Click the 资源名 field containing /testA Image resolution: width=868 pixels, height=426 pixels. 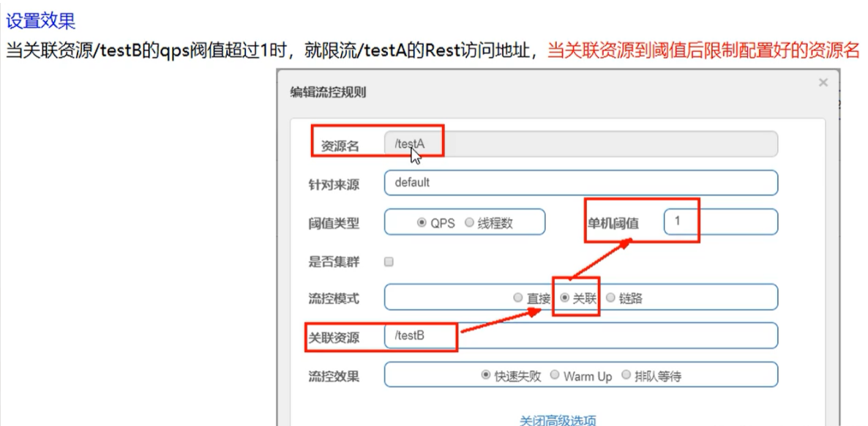pos(580,144)
